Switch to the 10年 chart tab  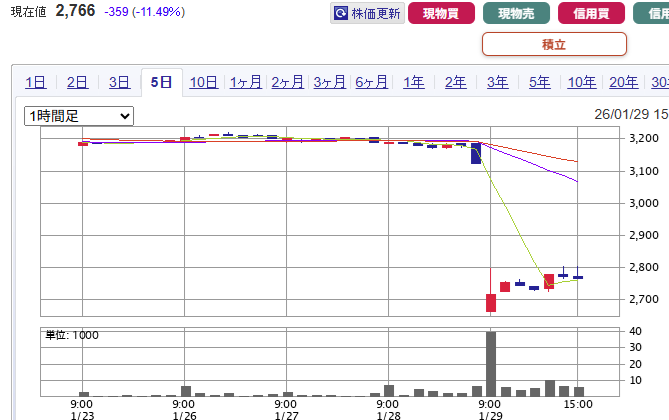tap(581, 83)
